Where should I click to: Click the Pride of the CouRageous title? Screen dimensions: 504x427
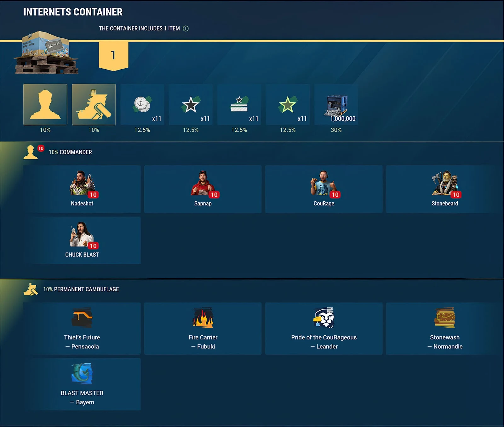click(x=324, y=337)
